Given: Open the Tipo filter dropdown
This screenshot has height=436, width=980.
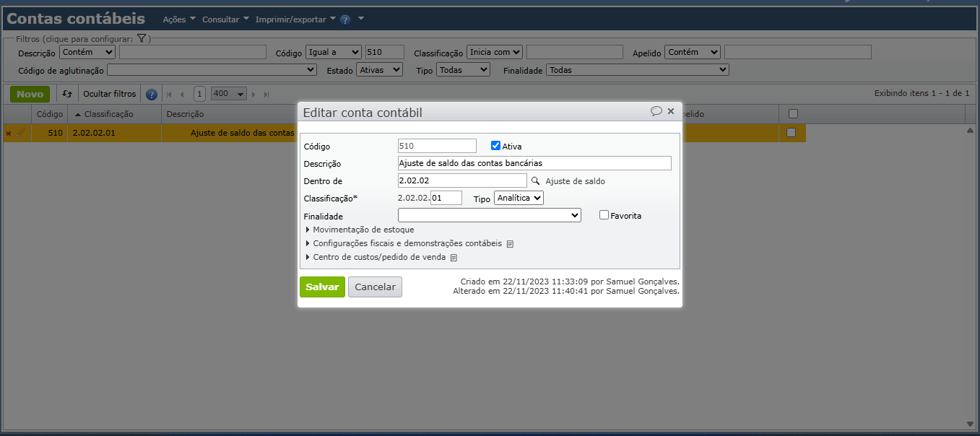Looking at the screenshot, I should tap(463, 70).
